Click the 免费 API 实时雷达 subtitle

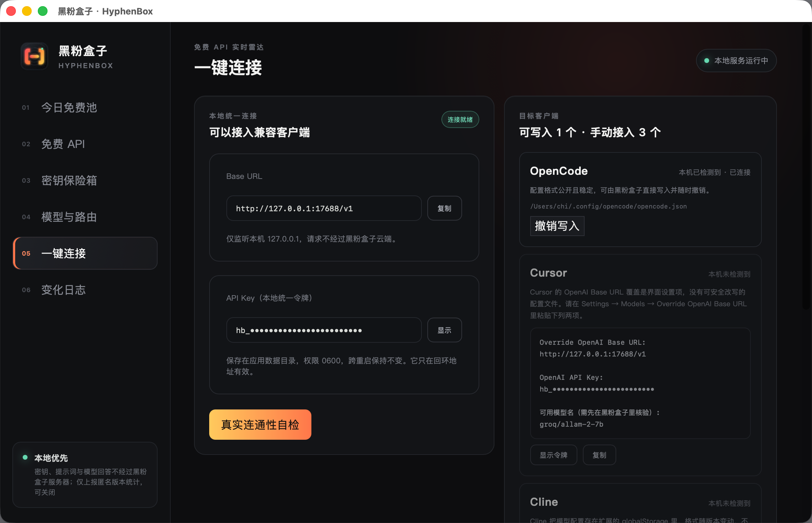click(229, 47)
